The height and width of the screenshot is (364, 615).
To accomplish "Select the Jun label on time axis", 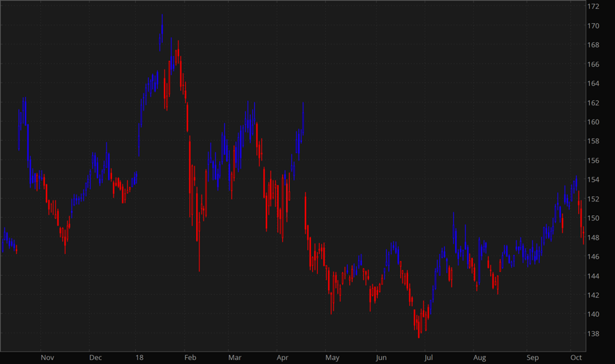I will click(x=381, y=358).
